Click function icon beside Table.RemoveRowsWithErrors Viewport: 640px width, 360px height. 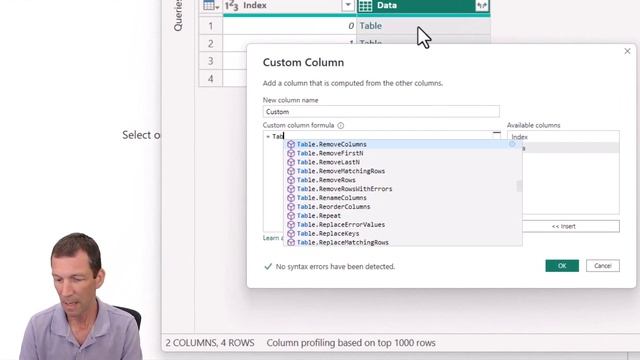[x=291, y=189]
